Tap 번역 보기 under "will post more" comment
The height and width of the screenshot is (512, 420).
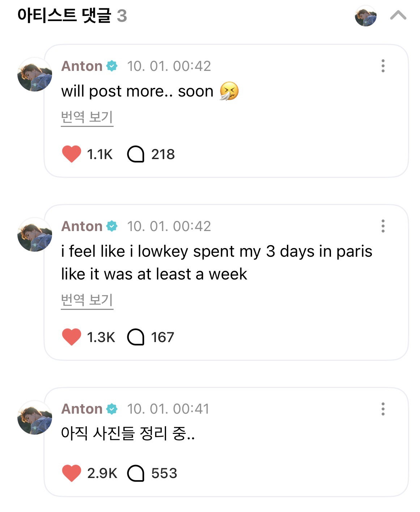point(87,118)
